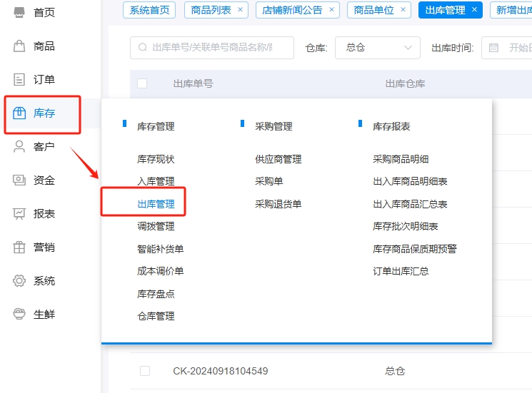Open the 系统 settings gear icon
532x393 pixels.
[x=19, y=280]
